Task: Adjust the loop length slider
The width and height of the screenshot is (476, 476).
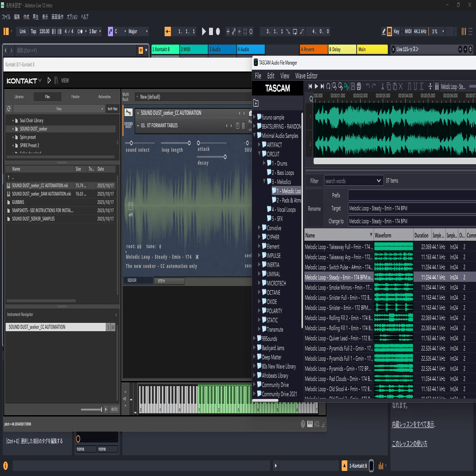Action: coord(189,143)
